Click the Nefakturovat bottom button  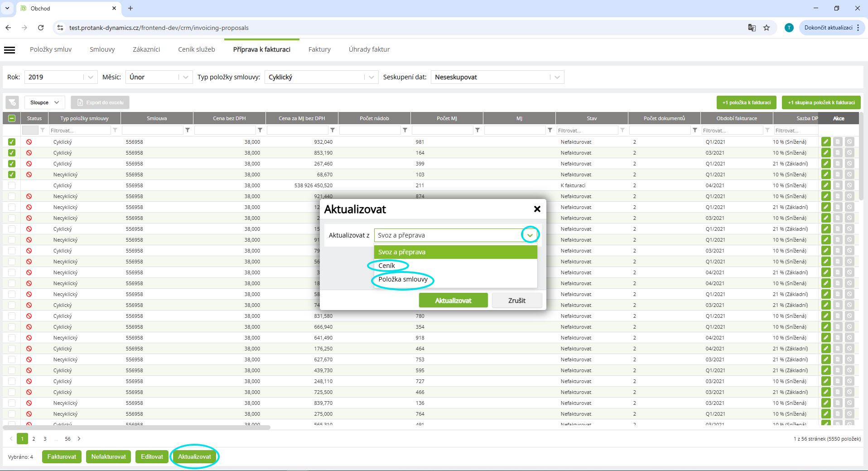(x=109, y=456)
